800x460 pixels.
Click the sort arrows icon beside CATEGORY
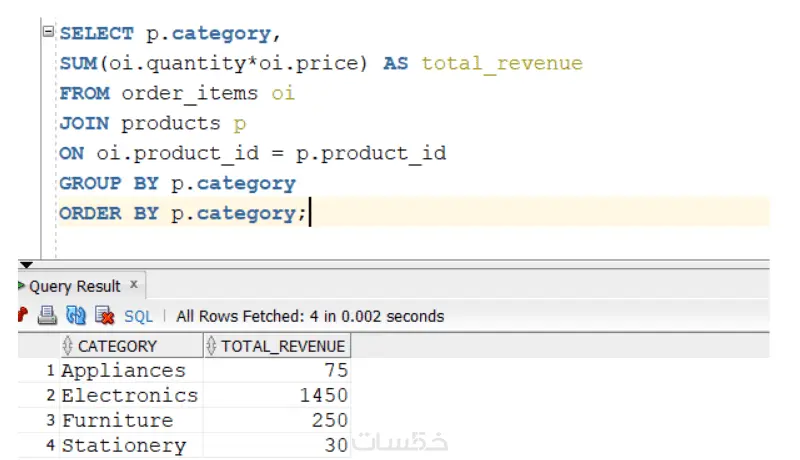click(x=67, y=346)
